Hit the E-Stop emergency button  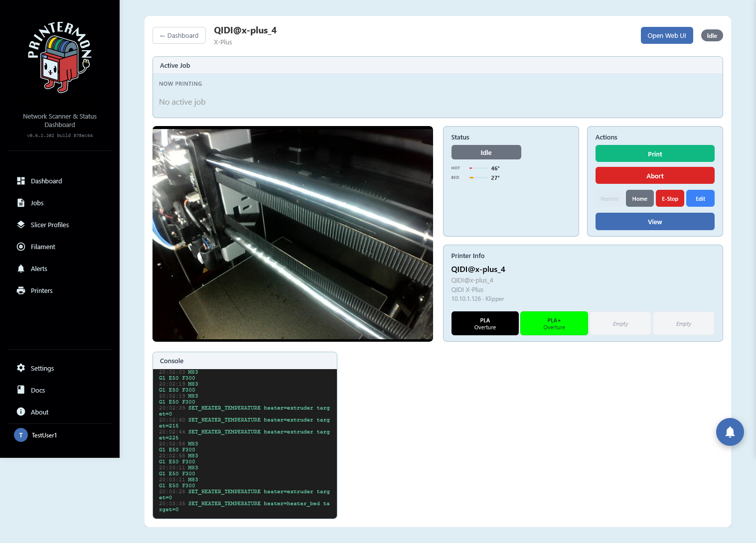coord(669,198)
